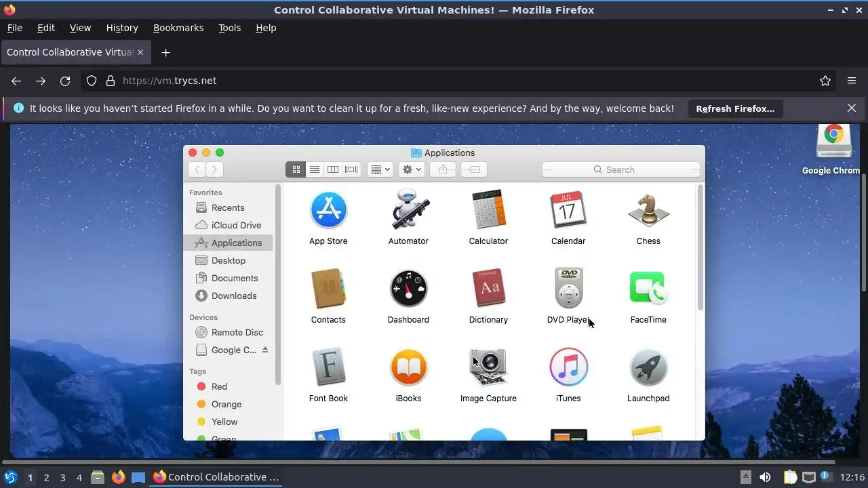This screenshot has height=488, width=868.
Task: Select iCloud Drive in Finder sidebar
Action: pos(228,225)
